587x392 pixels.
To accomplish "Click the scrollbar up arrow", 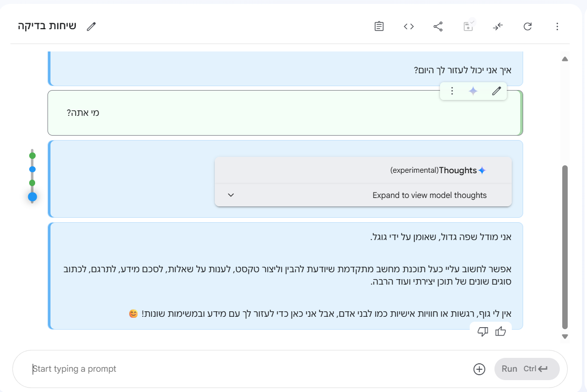I will pyautogui.click(x=565, y=59).
